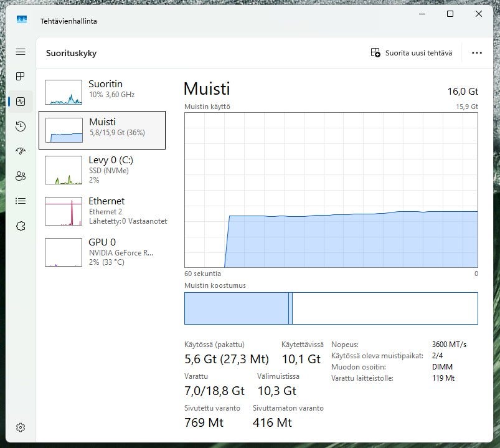Show GPU 0 NVIDIA GeForce performance
Image resolution: width=500 pixels, height=448 pixels.
[x=102, y=251]
